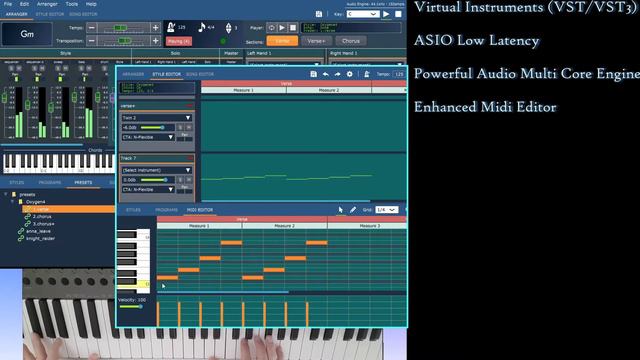Click the metronome icon showing 125

(x=171, y=27)
